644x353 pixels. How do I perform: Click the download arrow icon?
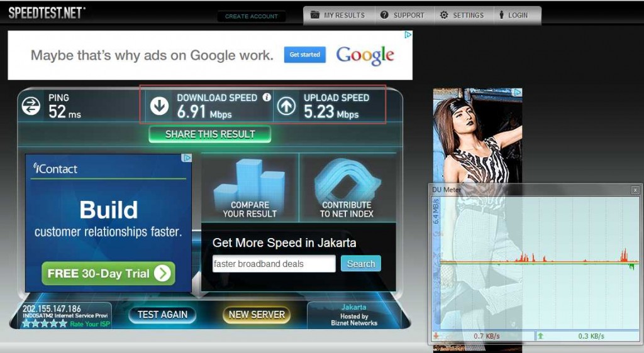click(x=159, y=106)
